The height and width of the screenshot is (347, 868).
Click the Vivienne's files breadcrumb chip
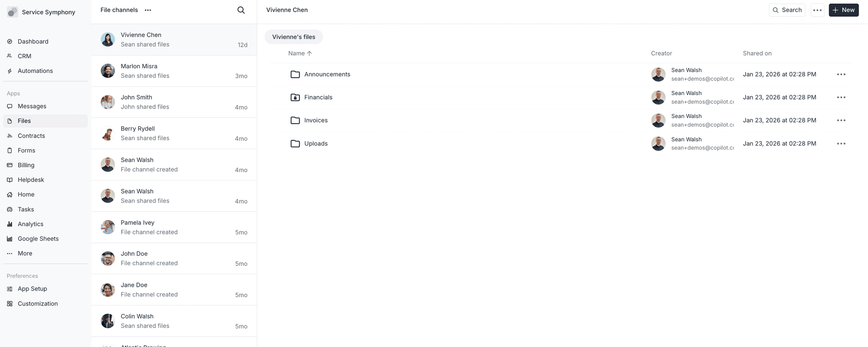pos(293,37)
